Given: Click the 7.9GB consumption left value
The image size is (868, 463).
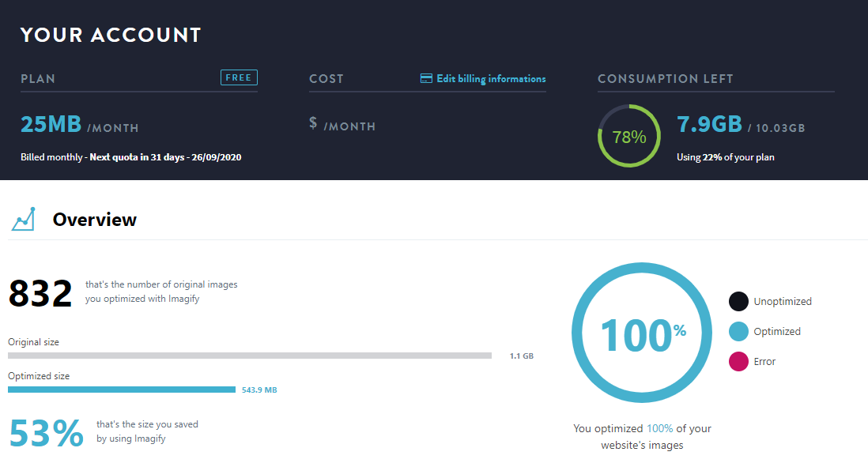Looking at the screenshot, I should pos(709,124).
